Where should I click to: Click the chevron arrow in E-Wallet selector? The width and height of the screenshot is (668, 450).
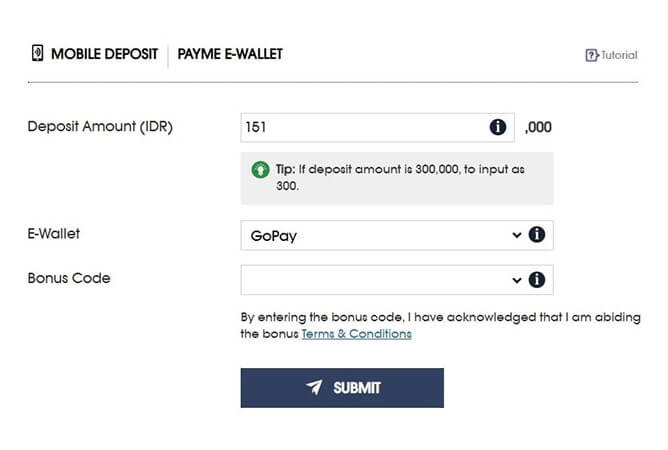[516, 235]
